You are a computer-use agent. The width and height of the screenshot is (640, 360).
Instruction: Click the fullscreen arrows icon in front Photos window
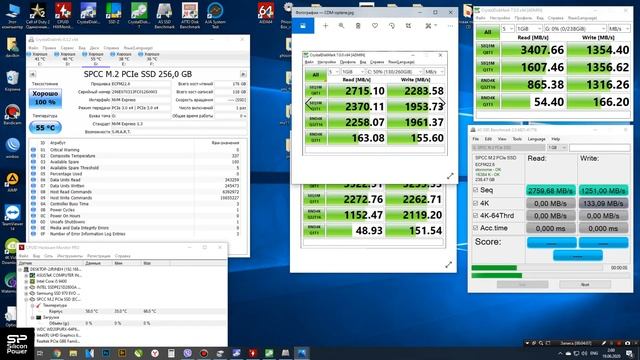click(x=450, y=176)
